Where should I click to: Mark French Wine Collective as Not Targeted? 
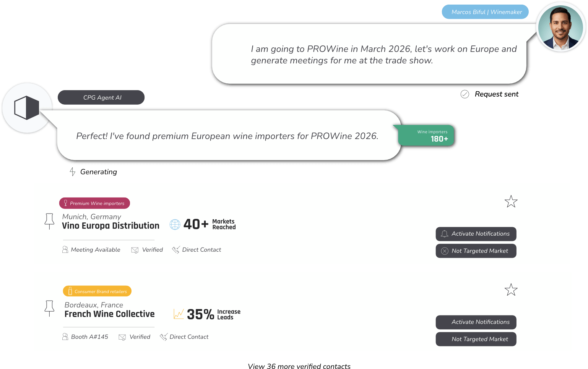[x=476, y=339]
